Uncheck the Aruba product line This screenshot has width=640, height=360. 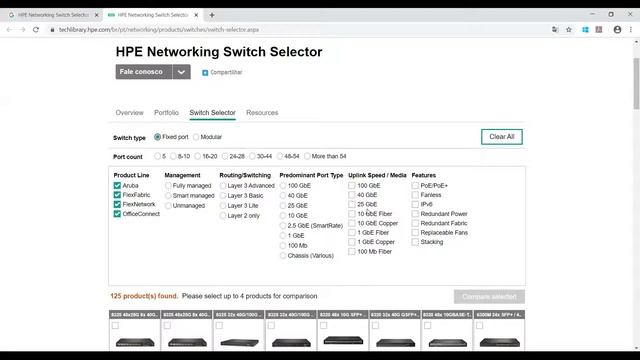coord(117,186)
